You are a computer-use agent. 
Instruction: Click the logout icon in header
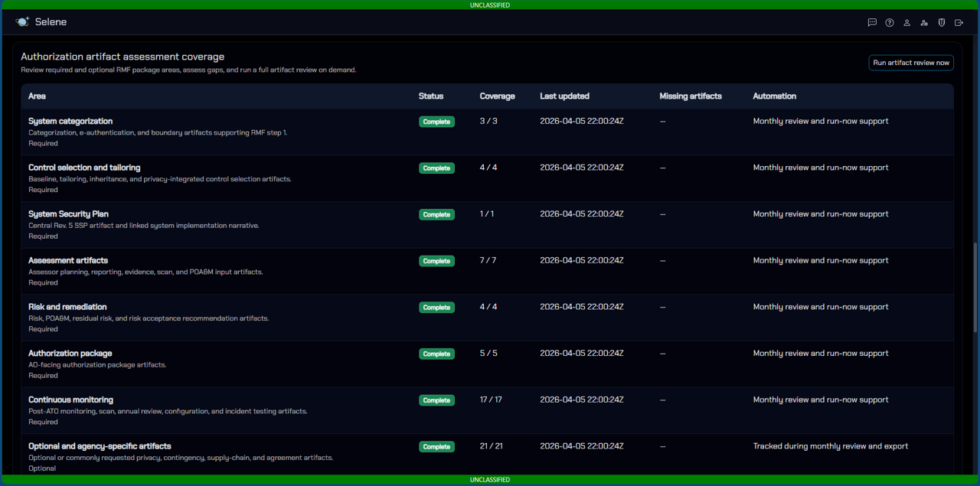[959, 23]
